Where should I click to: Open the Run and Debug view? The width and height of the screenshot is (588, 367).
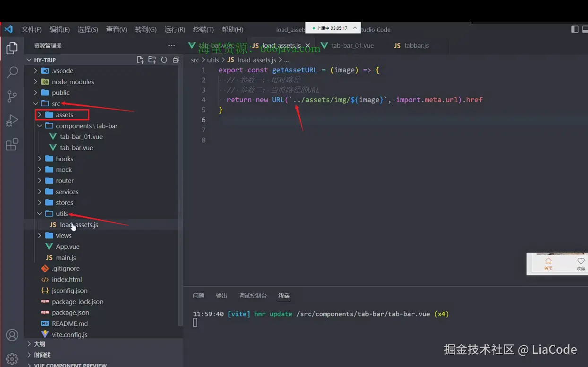tap(12, 120)
